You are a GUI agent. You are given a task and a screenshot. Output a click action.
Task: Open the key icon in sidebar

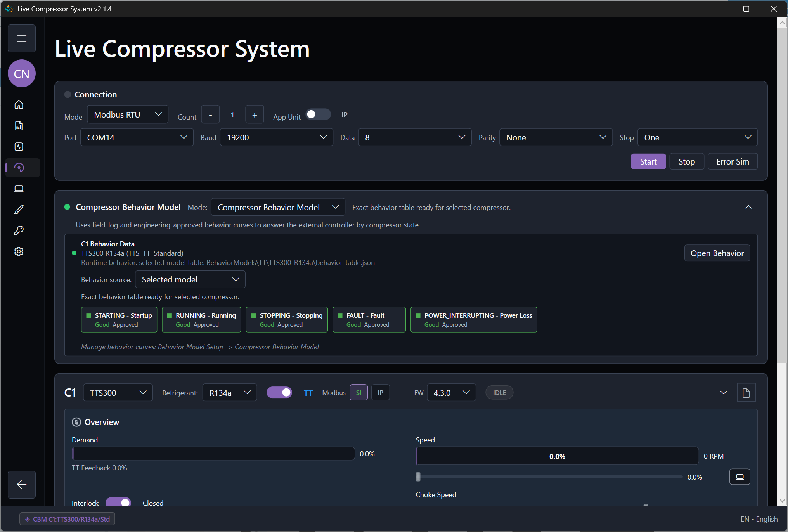19,230
